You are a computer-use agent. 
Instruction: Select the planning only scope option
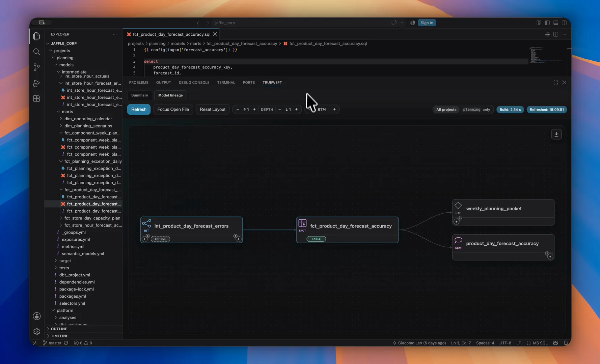[x=476, y=110]
